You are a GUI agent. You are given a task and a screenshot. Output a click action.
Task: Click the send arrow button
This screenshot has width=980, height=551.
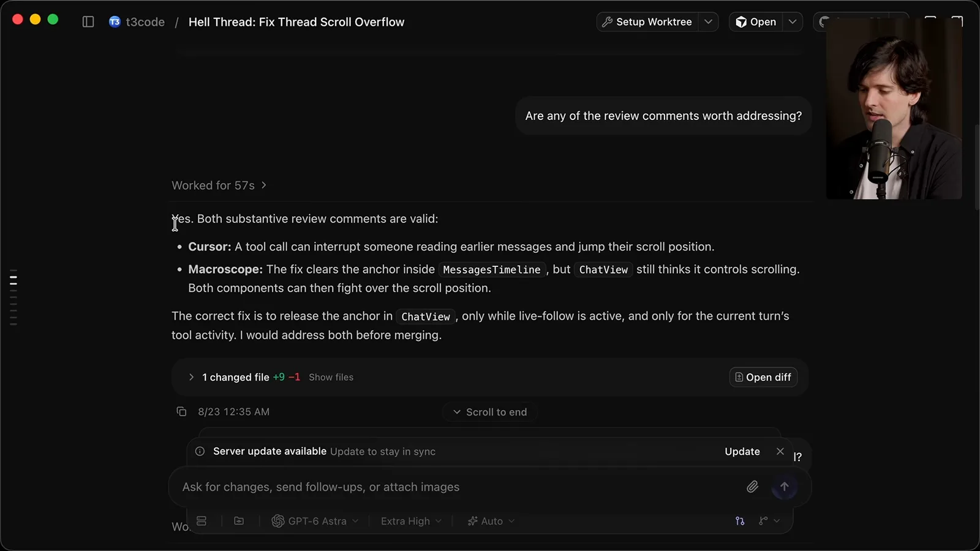pyautogui.click(x=785, y=487)
